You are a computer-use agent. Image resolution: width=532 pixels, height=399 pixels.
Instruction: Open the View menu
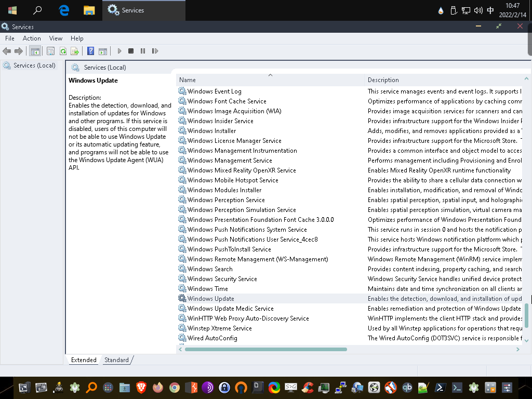click(56, 38)
